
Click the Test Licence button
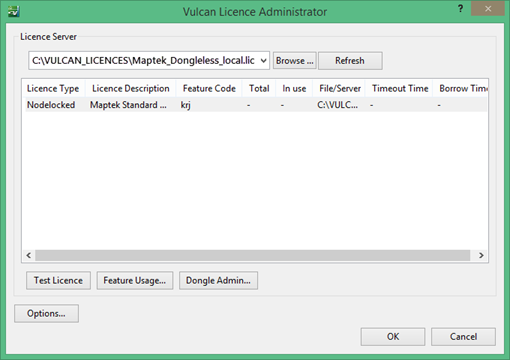point(58,280)
